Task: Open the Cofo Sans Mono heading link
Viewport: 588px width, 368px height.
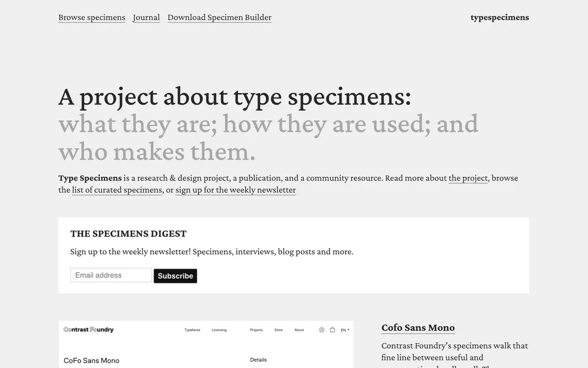Action: (x=418, y=327)
